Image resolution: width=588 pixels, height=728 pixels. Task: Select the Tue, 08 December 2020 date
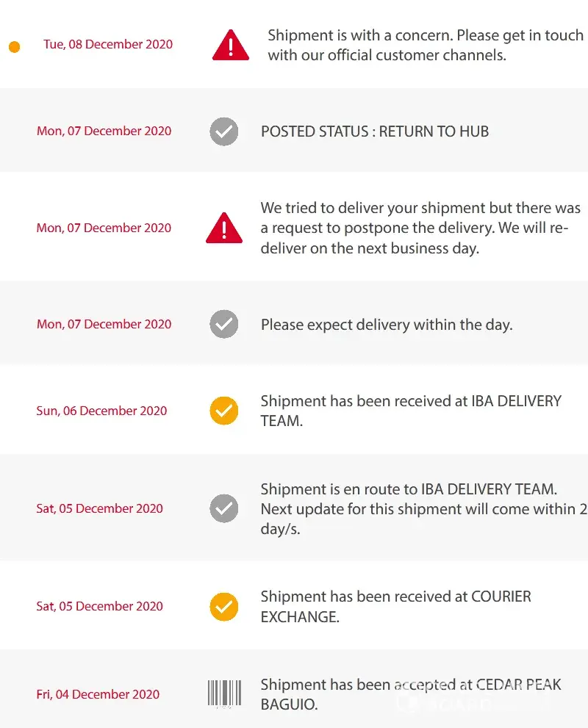(x=108, y=45)
